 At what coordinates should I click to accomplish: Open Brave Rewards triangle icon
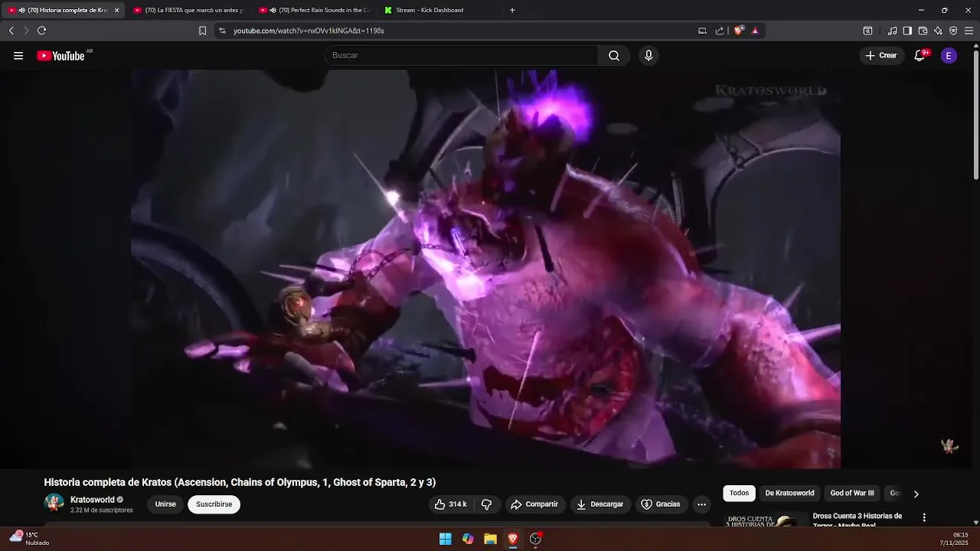[x=755, y=31]
